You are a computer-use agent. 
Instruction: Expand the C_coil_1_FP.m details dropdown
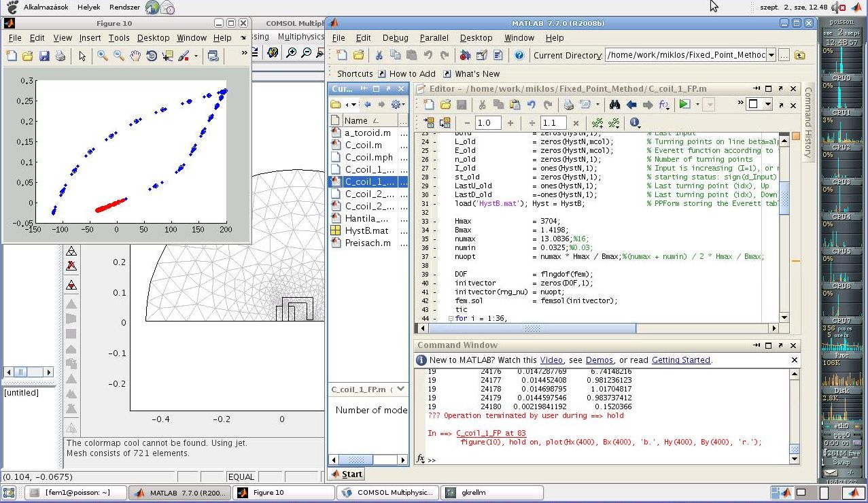click(x=400, y=389)
